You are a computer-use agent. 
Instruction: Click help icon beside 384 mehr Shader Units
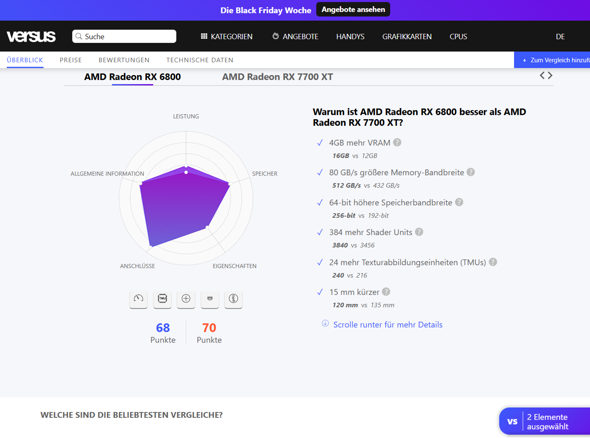[x=419, y=232]
